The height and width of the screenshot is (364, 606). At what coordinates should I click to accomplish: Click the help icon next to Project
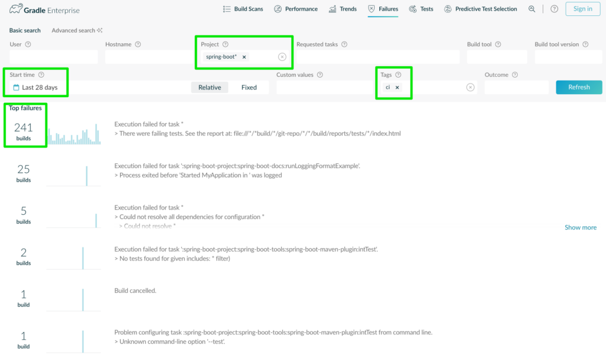tap(225, 44)
